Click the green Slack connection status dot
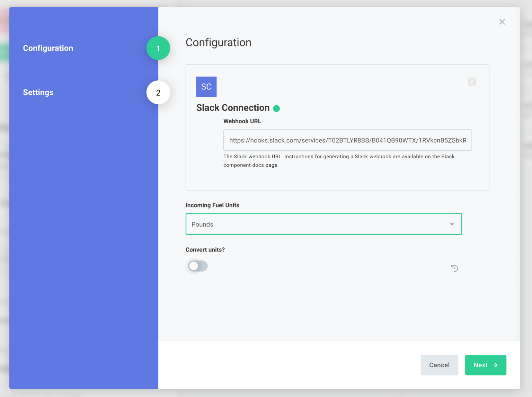Viewport: 532px width, 397px height. coord(276,108)
